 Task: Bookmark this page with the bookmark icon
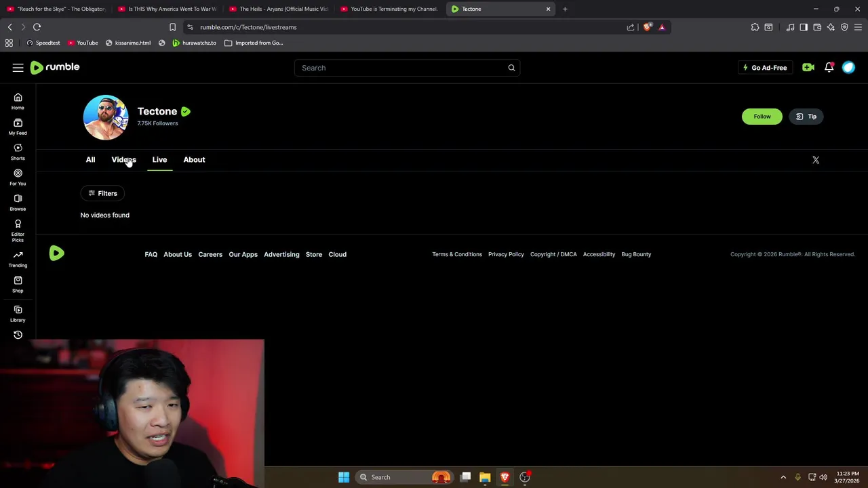[x=172, y=27]
